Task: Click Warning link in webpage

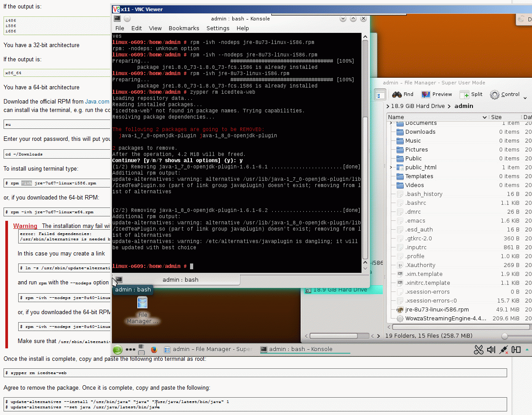Action: (x=25, y=226)
